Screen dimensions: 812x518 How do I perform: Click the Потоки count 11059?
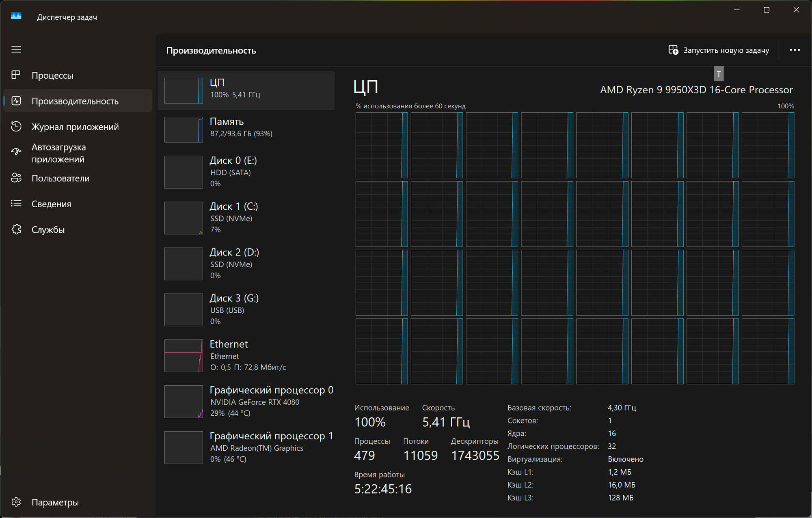420,456
